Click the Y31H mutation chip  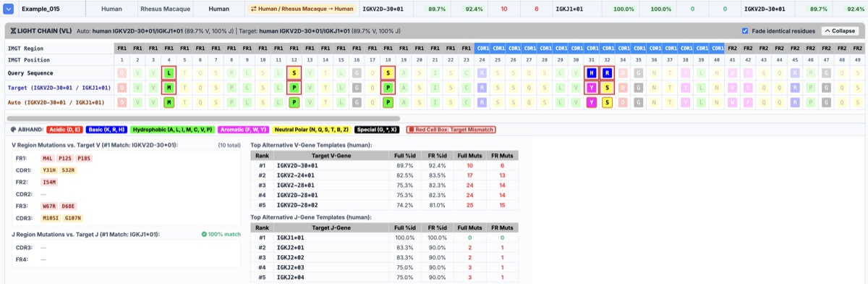tap(49, 170)
